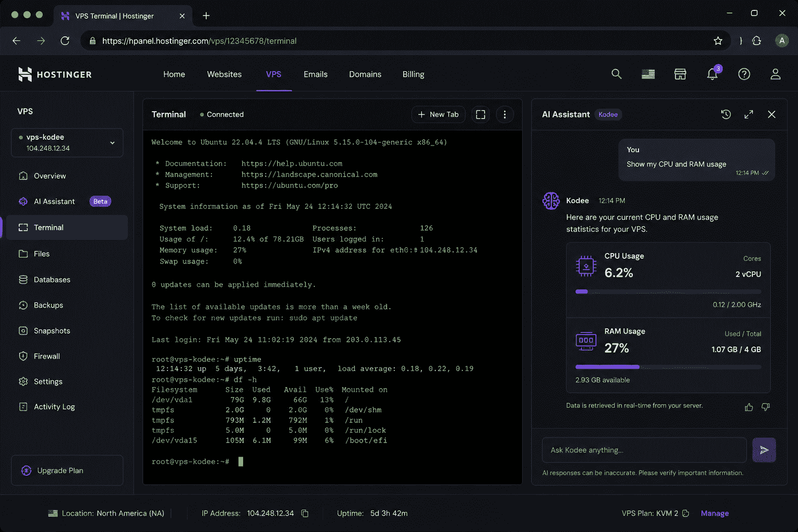Click the Connected status indicator
Viewport: 798px width, 532px height.
click(222, 114)
